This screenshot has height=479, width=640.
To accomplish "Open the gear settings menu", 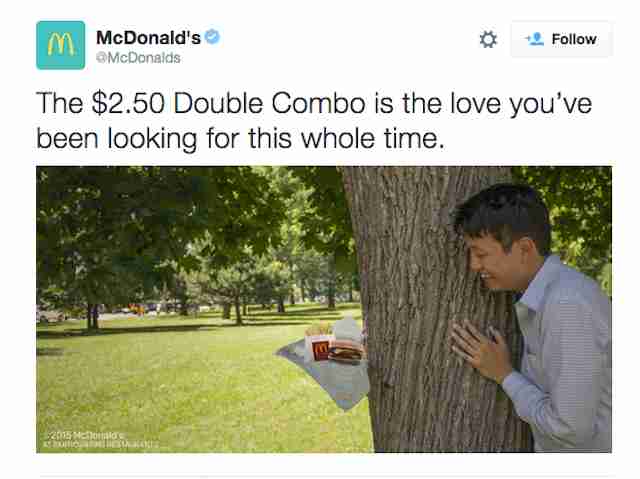I will (x=488, y=39).
